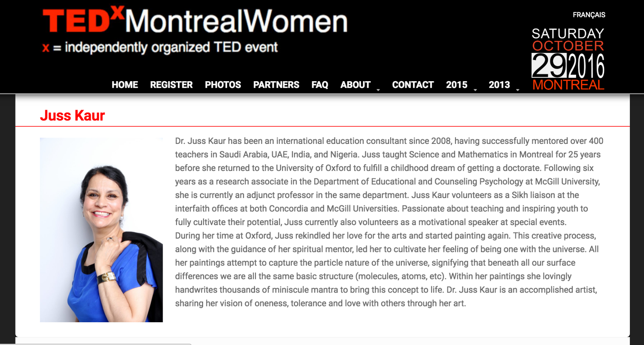The image size is (644, 345).
Task: Click the Juss Kaur portrait photo
Action: tap(101, 230)
